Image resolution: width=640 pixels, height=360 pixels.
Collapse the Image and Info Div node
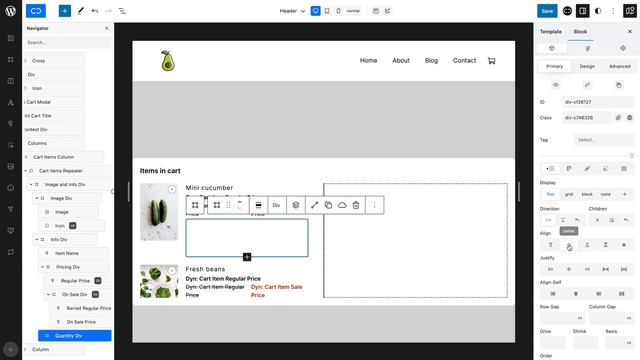[31, 184]
